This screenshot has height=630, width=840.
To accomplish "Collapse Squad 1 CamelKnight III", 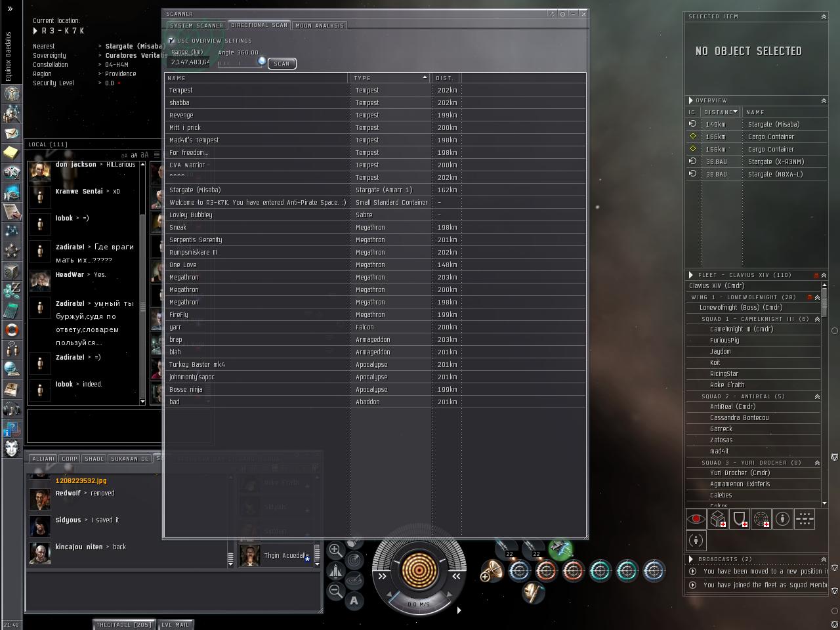I will [x=817, y=319].
